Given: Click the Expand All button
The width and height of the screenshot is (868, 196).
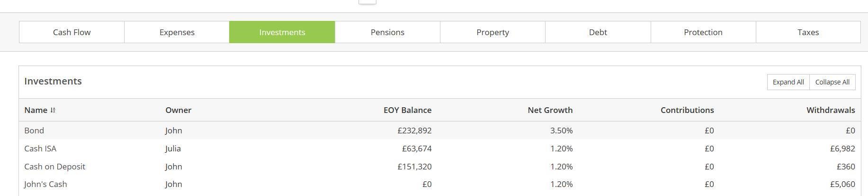Looking at the screenshot, I should (x=788, y=82).
